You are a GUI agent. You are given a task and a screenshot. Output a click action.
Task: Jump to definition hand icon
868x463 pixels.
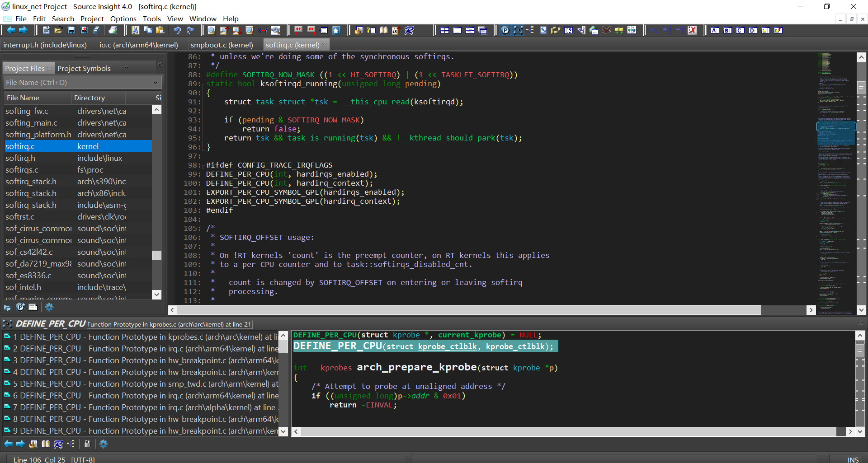[359, 30]
